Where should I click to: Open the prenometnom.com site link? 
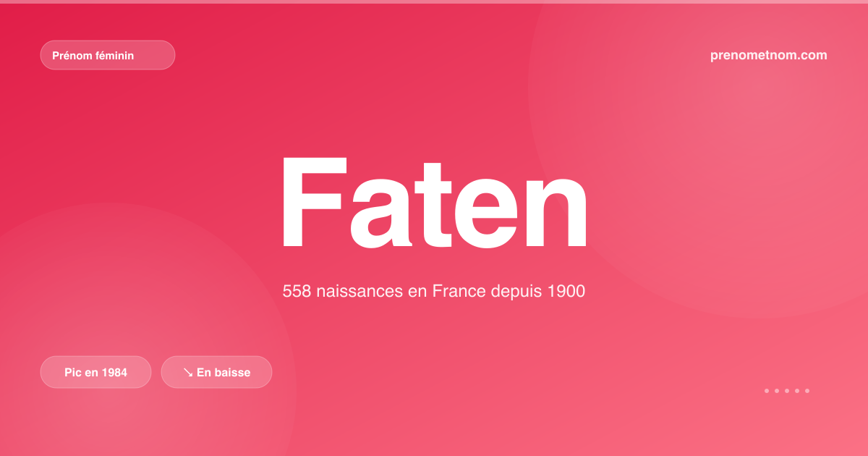(x=769, y=55)
